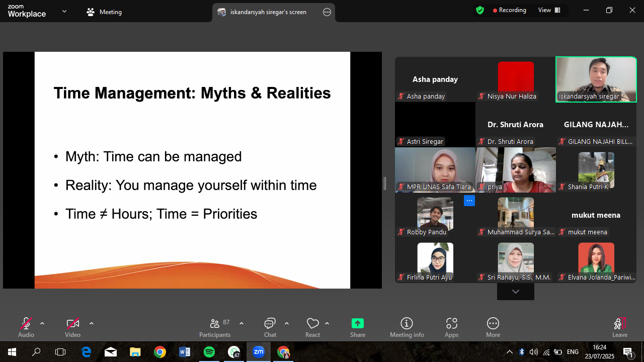Open the Apps panel
This screenshot has height=362, width=644.
point(451,327)
